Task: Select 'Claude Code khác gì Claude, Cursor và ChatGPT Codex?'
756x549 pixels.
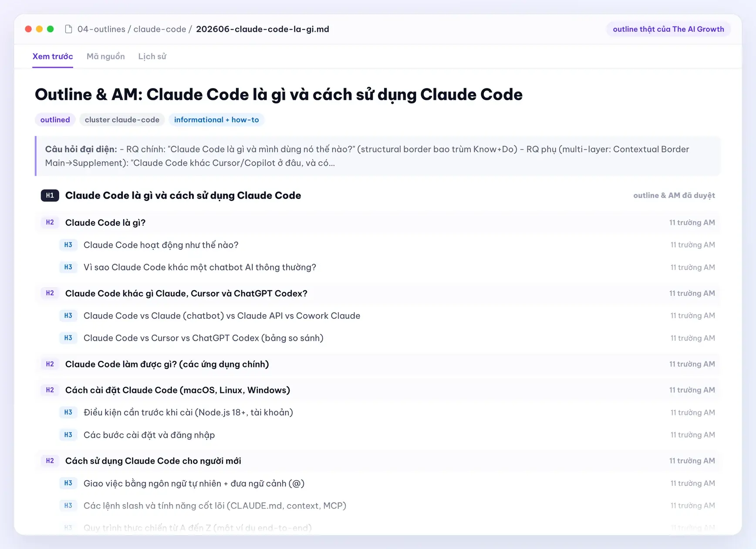Action: tap(186, 294)
